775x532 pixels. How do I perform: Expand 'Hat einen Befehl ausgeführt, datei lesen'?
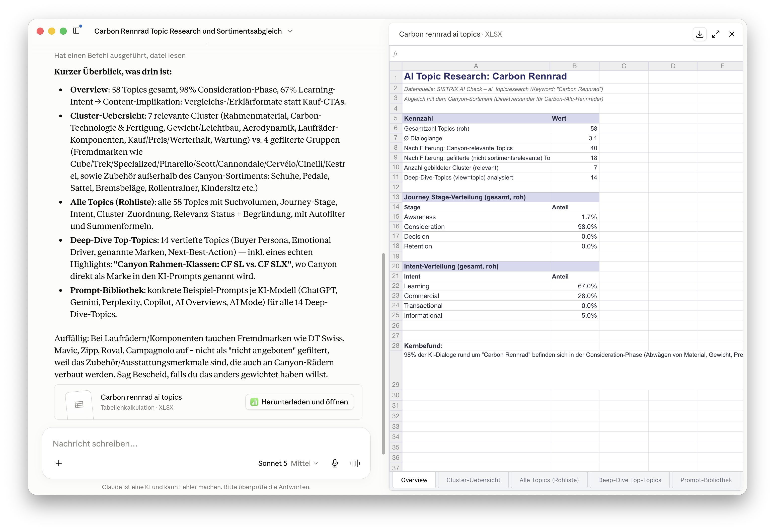120,55
